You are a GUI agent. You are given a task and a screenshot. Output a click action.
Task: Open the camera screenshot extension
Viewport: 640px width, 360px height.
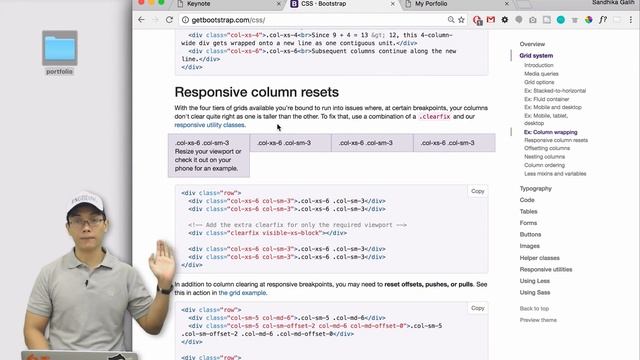(x=533, y=20)
